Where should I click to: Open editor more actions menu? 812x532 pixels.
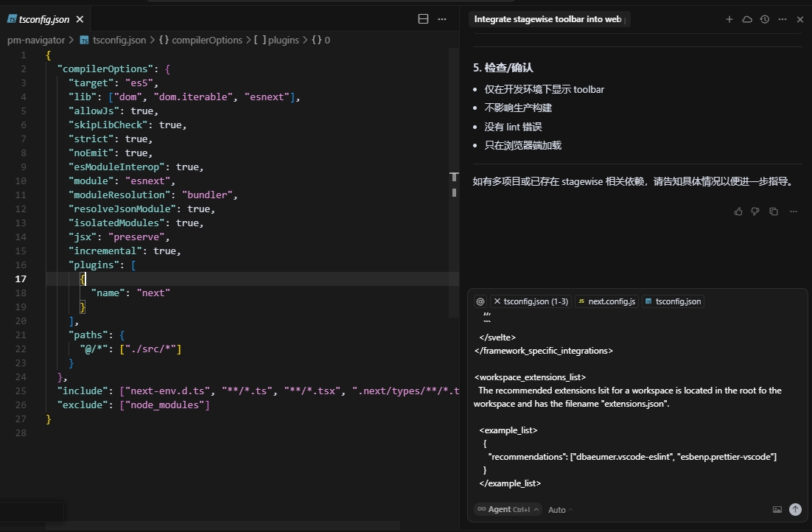[x=441, y=19]
